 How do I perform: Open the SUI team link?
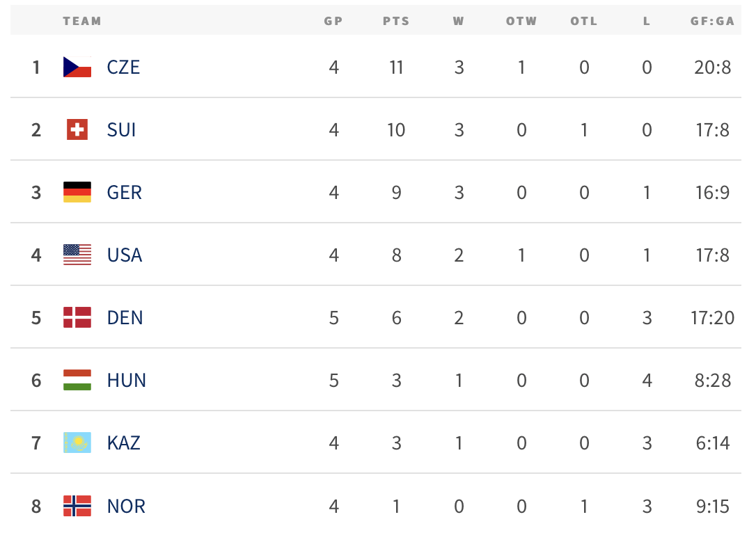pos(121,129)
